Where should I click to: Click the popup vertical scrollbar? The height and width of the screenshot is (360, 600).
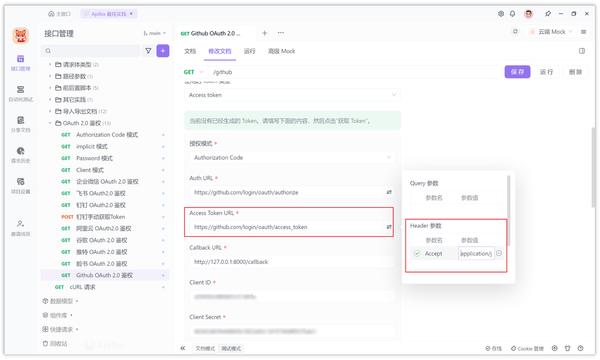pyautogui.click(x=509, y=210)
